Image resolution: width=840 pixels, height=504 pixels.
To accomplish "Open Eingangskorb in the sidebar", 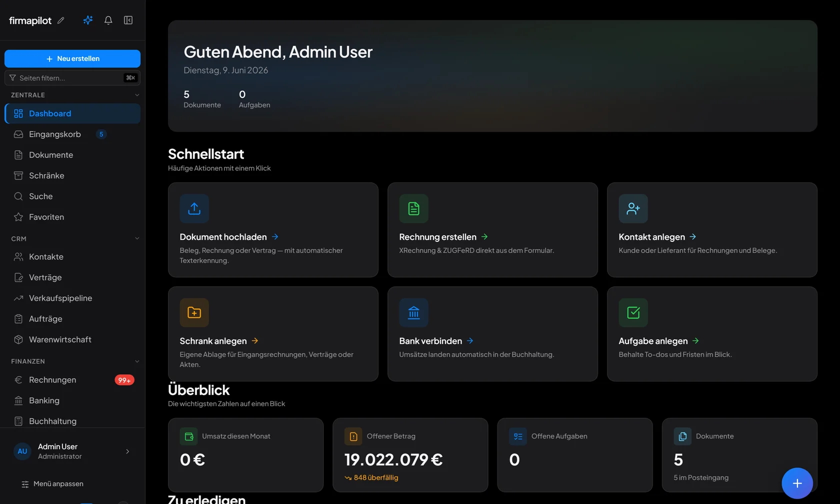I will [x=72, y=134].
